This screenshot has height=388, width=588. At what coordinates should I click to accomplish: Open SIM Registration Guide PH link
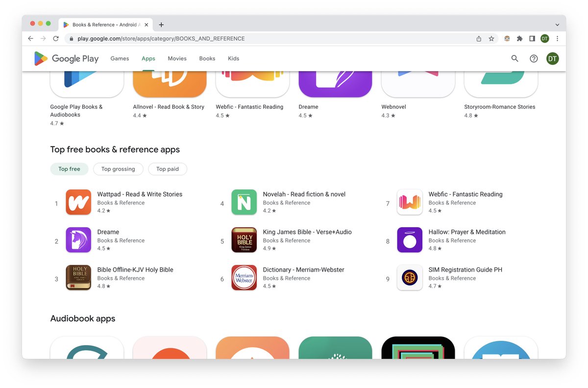pyautogui.click(x=465, y=270)
